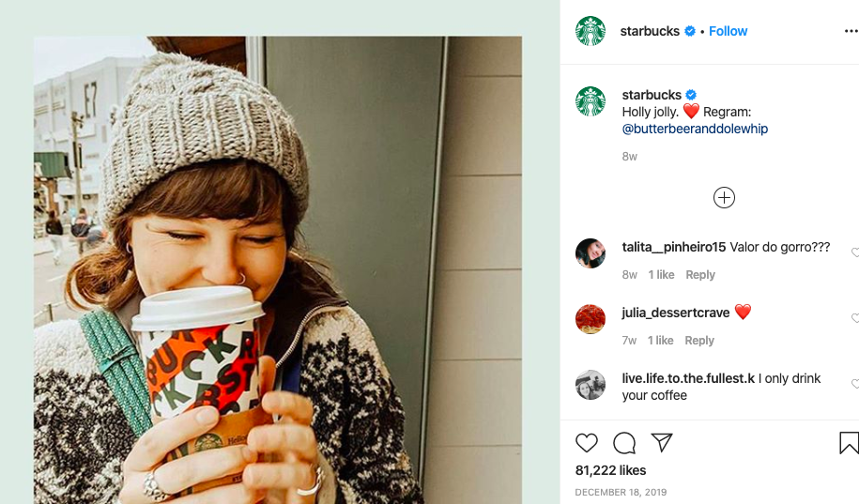Share the post via paper plane icon
Screen dimensions: 859x504
pos(662,442)
